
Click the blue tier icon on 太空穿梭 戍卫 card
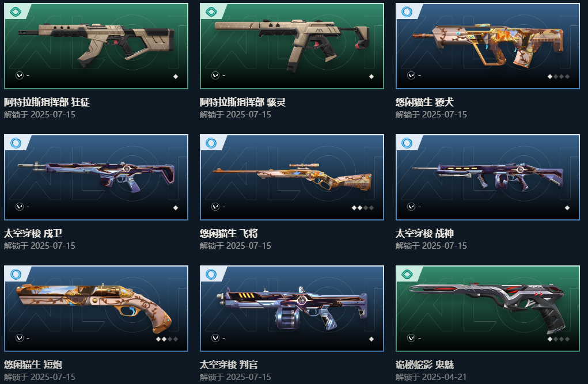tap(16, 143)
